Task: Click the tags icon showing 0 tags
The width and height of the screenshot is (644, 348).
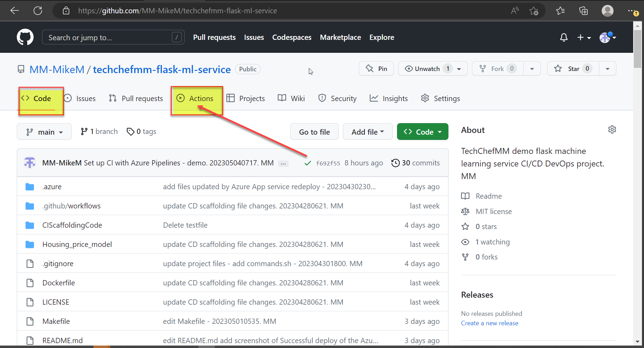Action: pyautogui.click(x=131, y=131)
